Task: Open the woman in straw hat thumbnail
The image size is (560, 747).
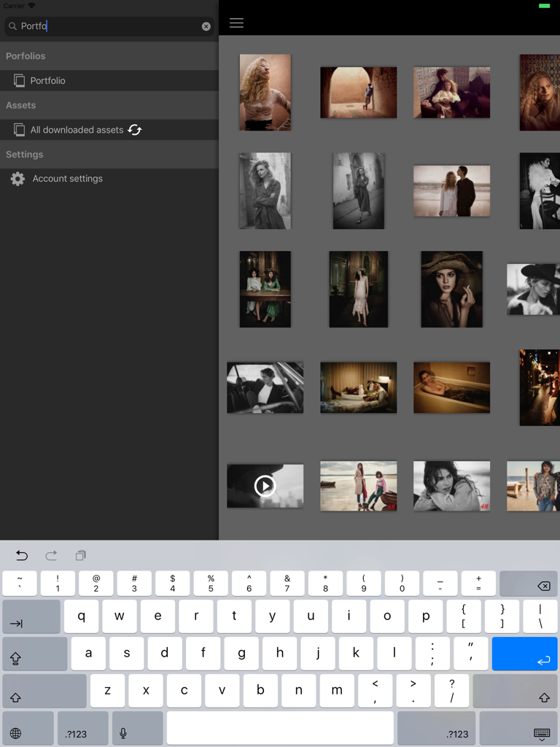Action: pyautogui.click(x=452, y=289)
